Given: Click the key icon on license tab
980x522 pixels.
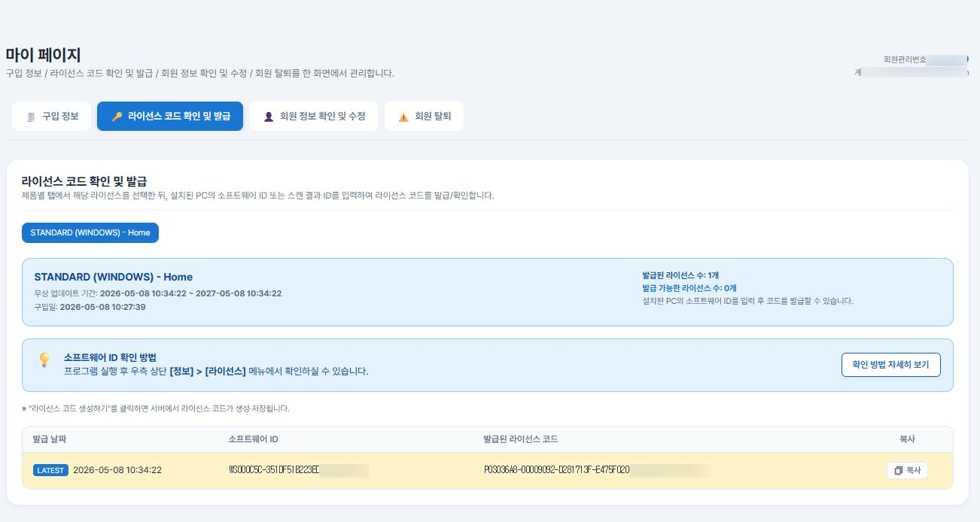Looking at the screenshot, I should (116, 117).
